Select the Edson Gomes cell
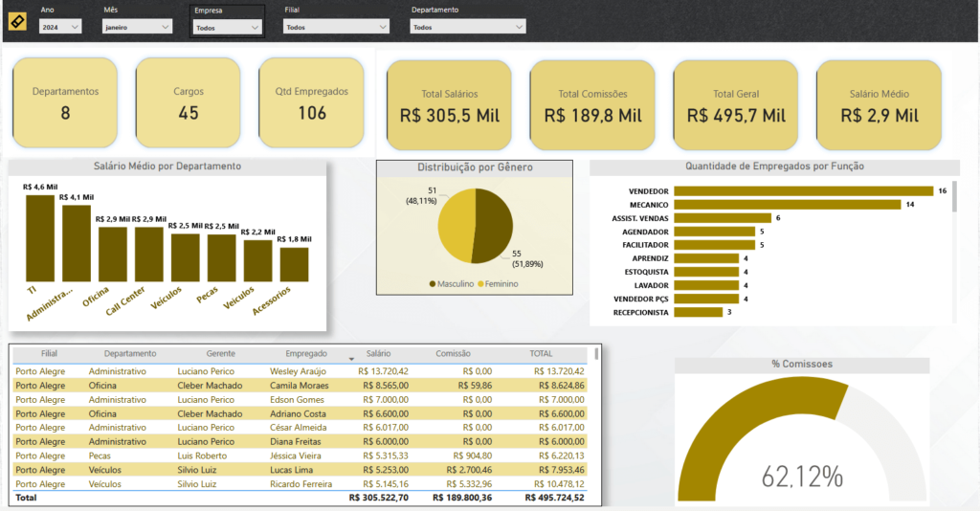This screenshot has width=980, height=511. 297,400
